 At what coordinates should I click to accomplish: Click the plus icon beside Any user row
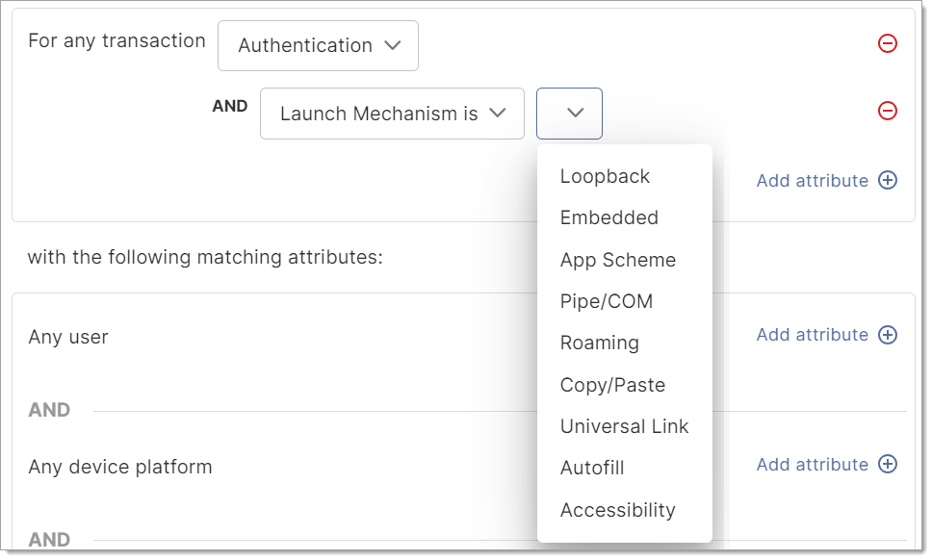point(887,335)
